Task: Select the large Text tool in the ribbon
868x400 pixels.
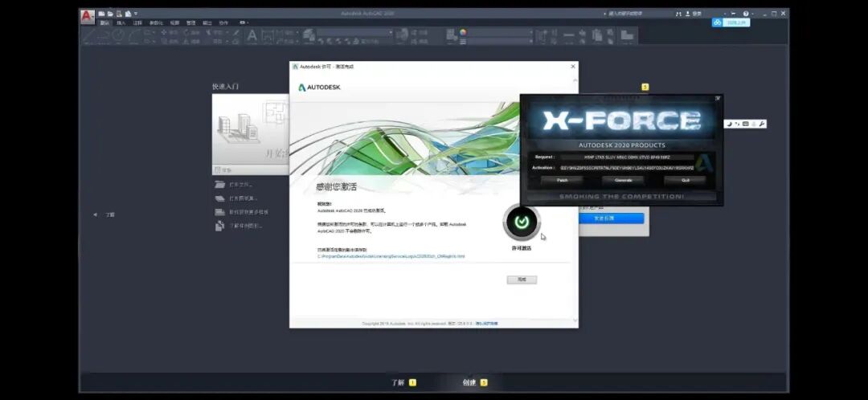Action: (x=252, y=35)
